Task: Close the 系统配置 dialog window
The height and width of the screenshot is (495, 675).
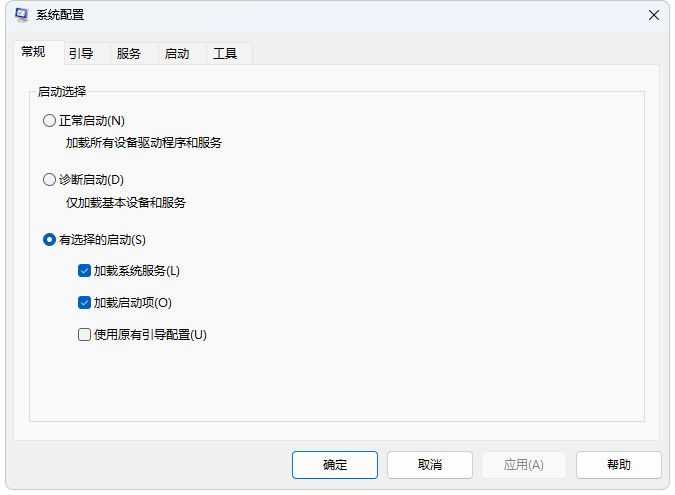Action: pyautogui.click(x=653, y=15)
